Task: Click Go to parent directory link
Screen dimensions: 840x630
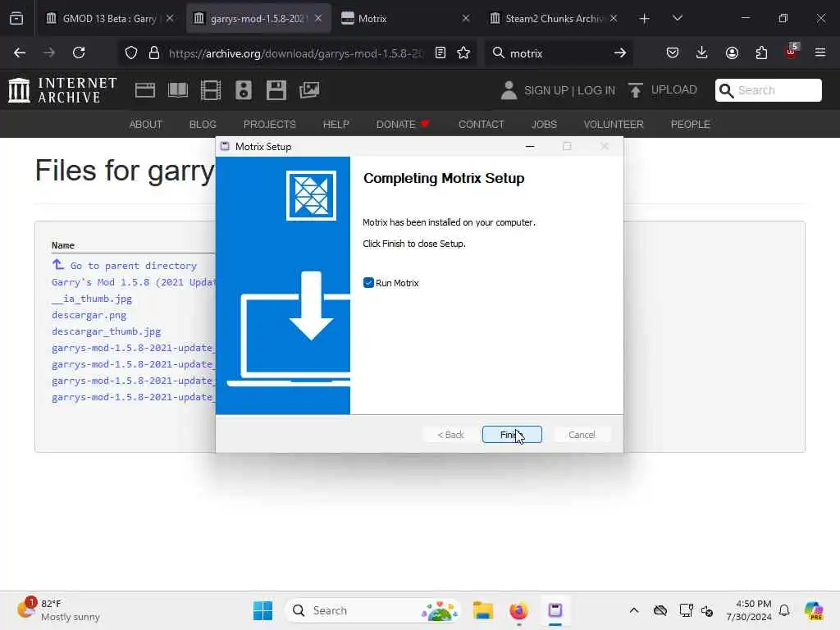Action: [134, 266]
